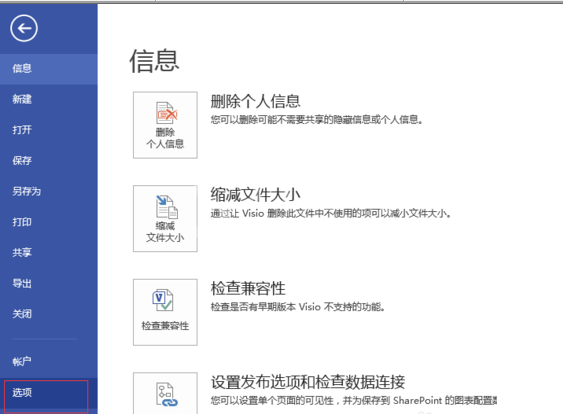Click the large 信息 page title

[154, 61]
